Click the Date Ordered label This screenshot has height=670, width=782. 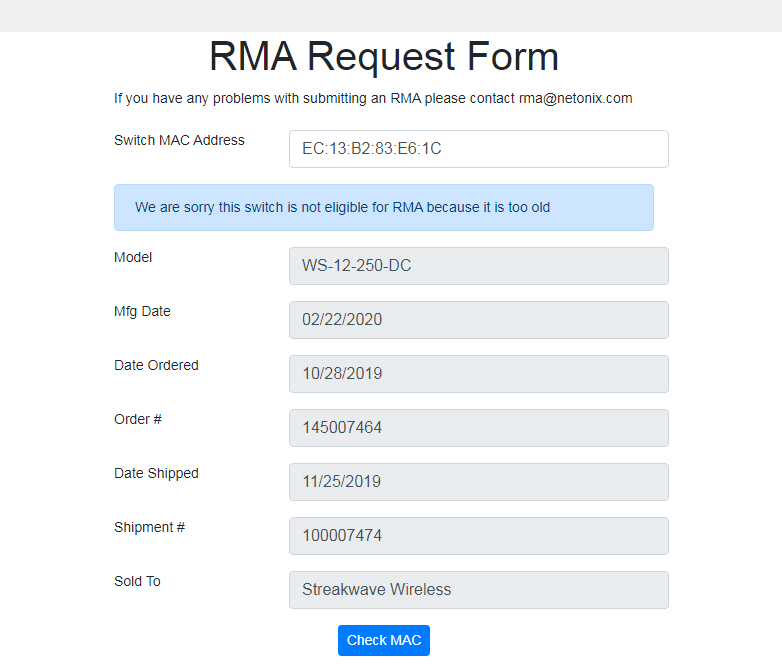[156, 365]
